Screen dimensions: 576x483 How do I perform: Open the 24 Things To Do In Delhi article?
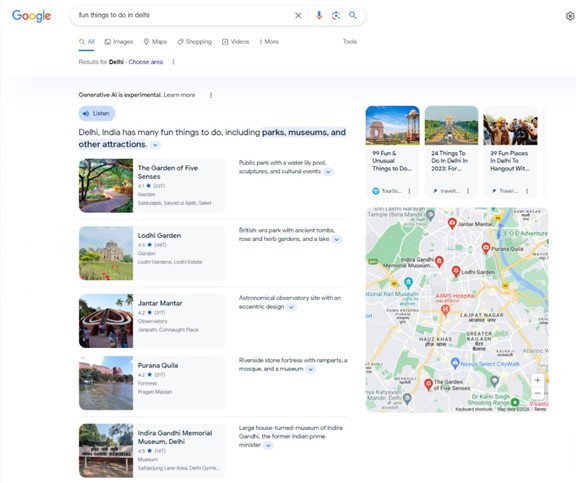[451, 151]
